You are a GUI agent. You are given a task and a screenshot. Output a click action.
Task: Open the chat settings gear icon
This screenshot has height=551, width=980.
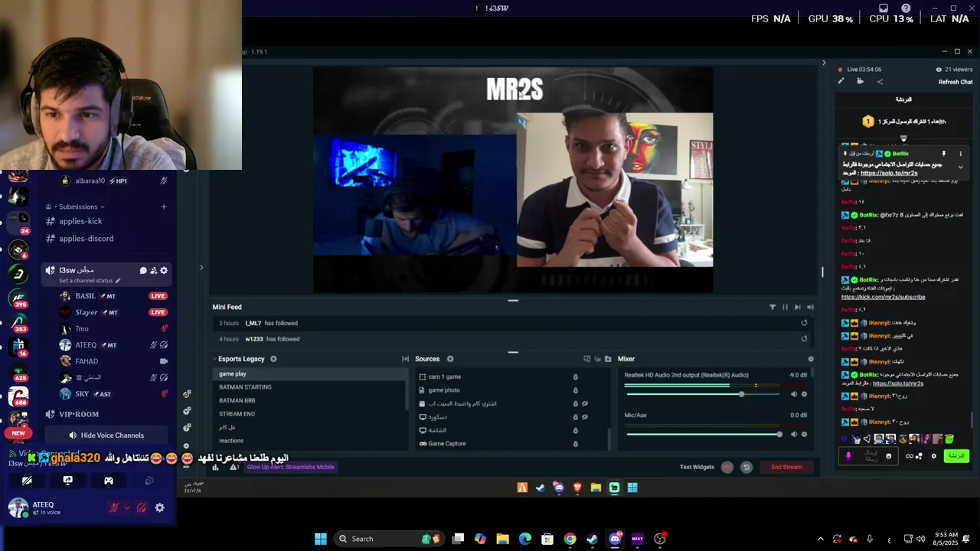coord(933,456)
